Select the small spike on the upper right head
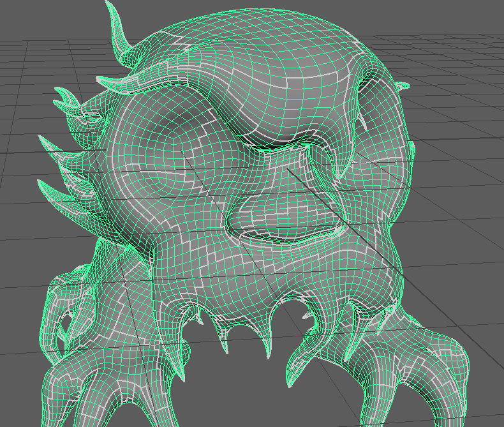 (x=403, y=86)
